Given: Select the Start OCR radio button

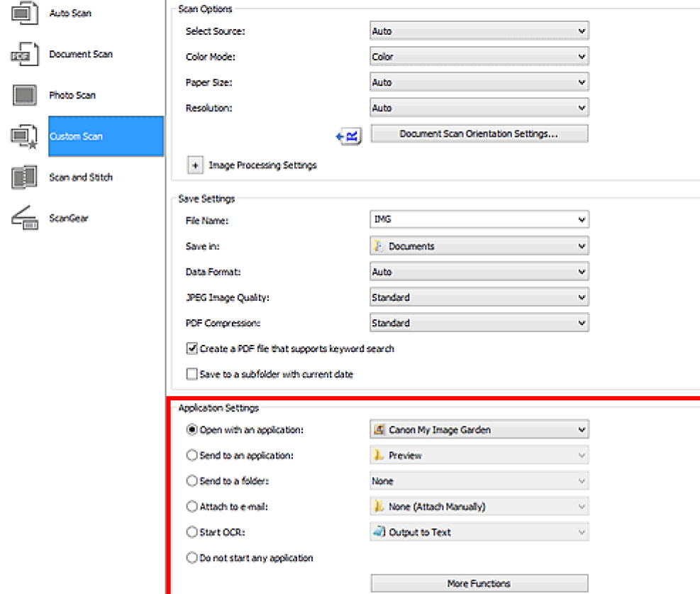Looking at the screenshot, I should 191,532.
